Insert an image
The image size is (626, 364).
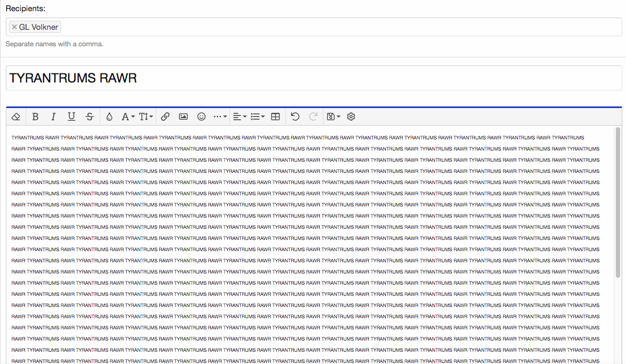click(x=183, y=117)
